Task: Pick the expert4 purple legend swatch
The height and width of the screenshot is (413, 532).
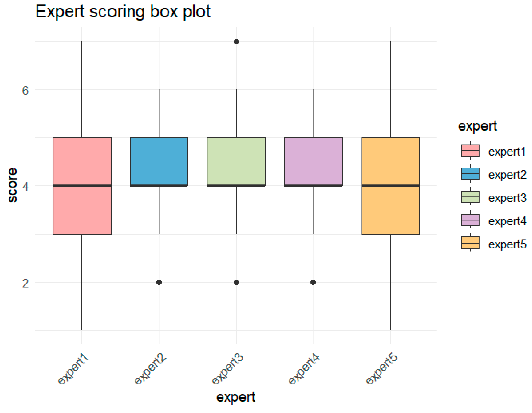Action: [x=470, y=220]
